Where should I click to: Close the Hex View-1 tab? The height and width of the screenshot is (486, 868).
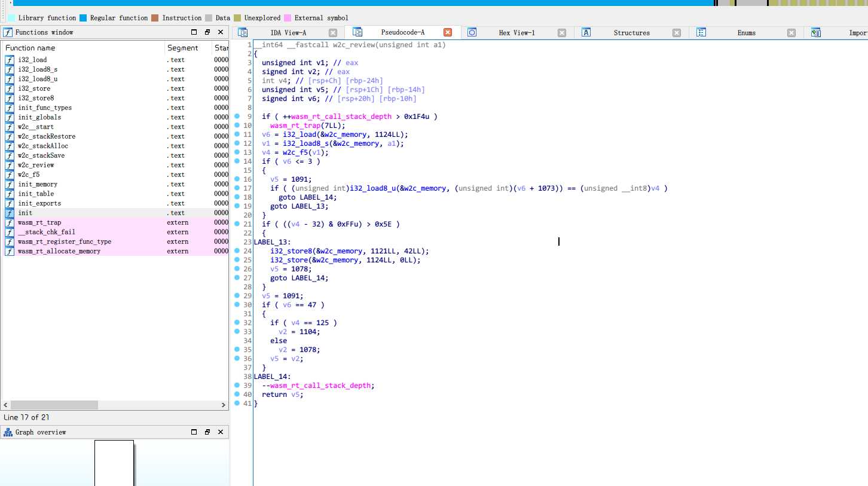tap(562, 33)
